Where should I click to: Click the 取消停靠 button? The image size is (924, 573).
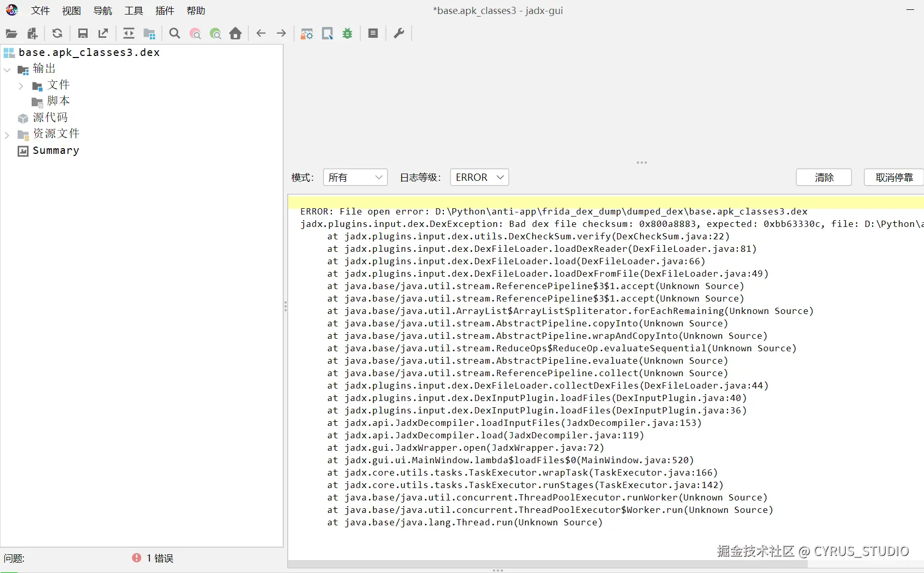pyautogui.click(x=894, y=178)
